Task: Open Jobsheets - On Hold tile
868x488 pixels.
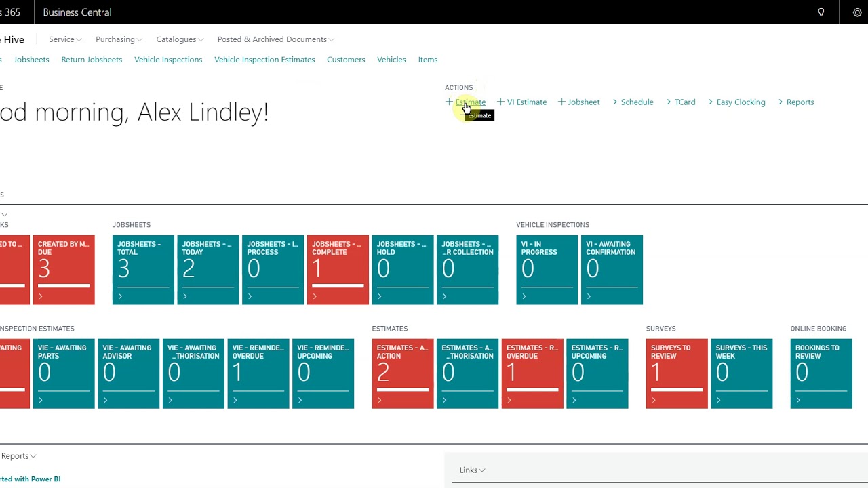Action: point(403,270)
